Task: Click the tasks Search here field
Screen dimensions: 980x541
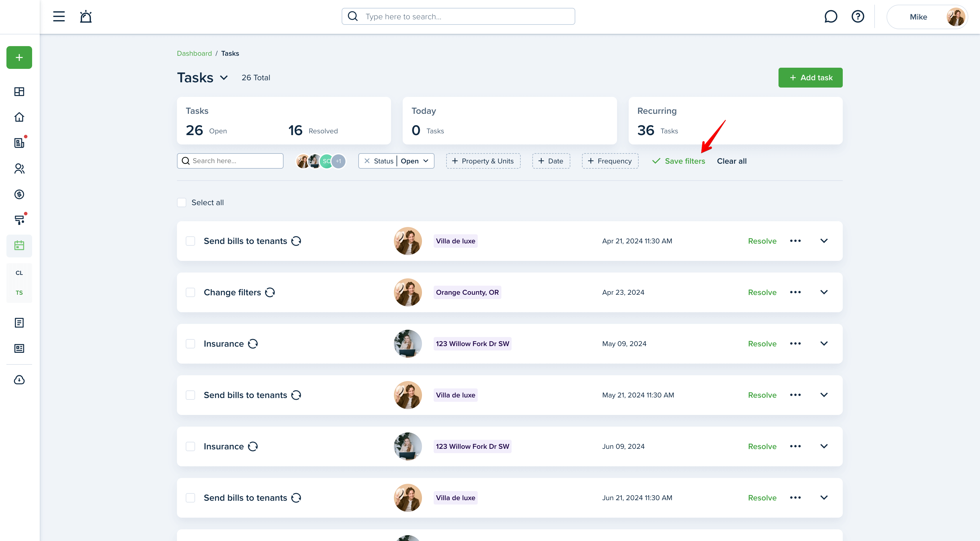Action: click(x=230, y=161)
